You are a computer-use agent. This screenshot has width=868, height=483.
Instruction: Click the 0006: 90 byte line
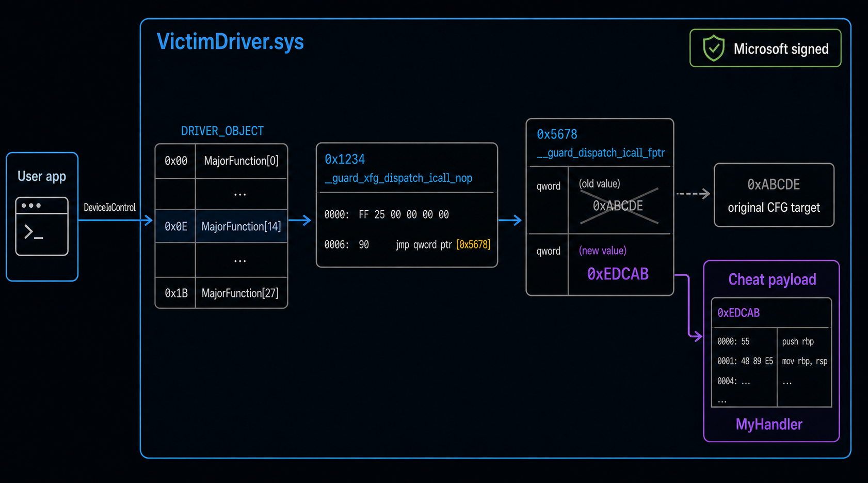[346, 244]
